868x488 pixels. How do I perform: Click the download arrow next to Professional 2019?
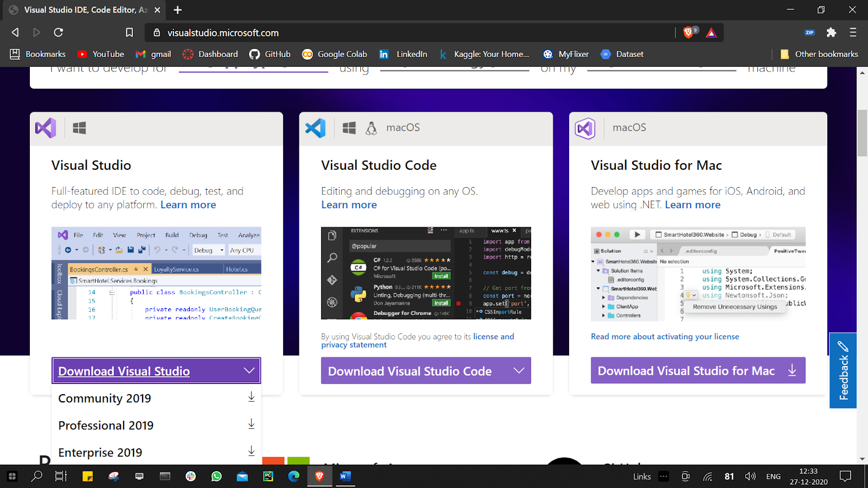pyautogui.click(x=251, y=425)
